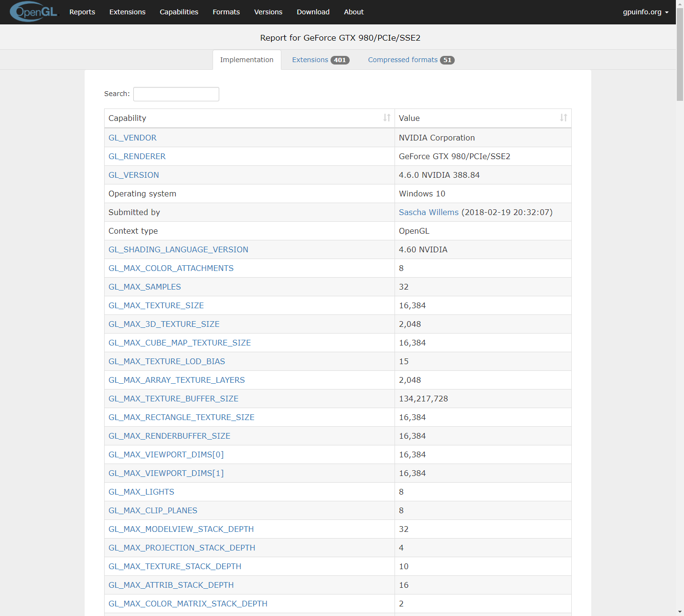Select the 'Context type' row label
684x616 pixels.
(133, 231)
